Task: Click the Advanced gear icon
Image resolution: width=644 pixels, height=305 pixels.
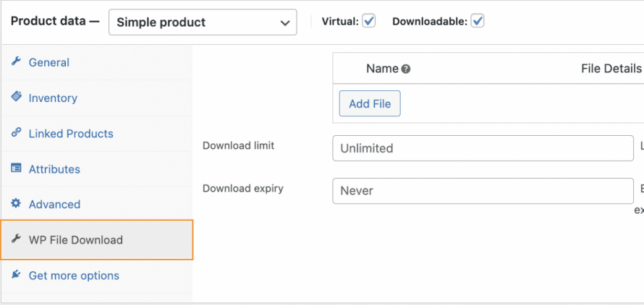Action: [x=16, y=204]
